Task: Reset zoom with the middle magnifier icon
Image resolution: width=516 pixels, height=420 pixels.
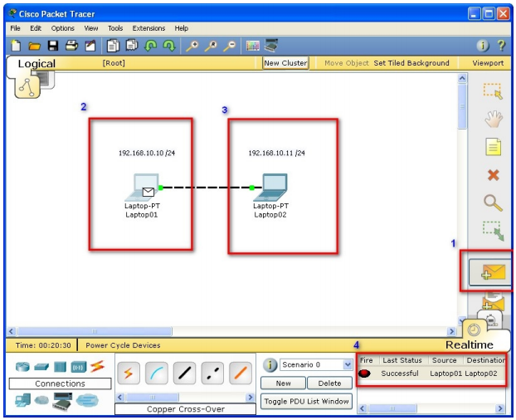Action: (x=211, y=46)
